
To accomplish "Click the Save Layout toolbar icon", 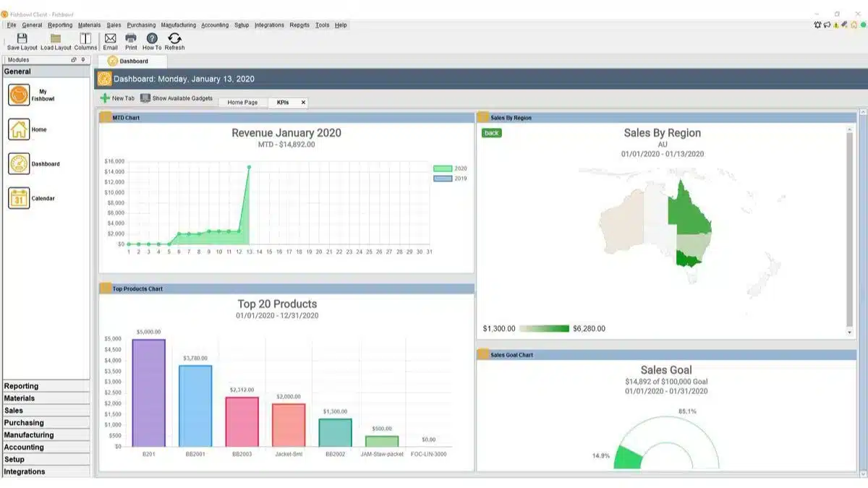I will click(22, 38).
